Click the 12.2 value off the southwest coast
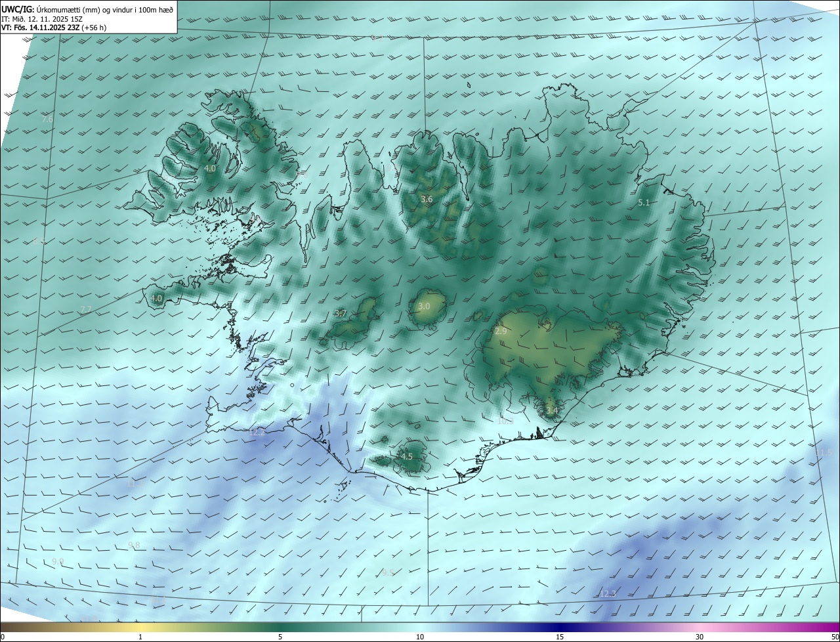Screen dimensions: 840x642 tap(257, 432)
